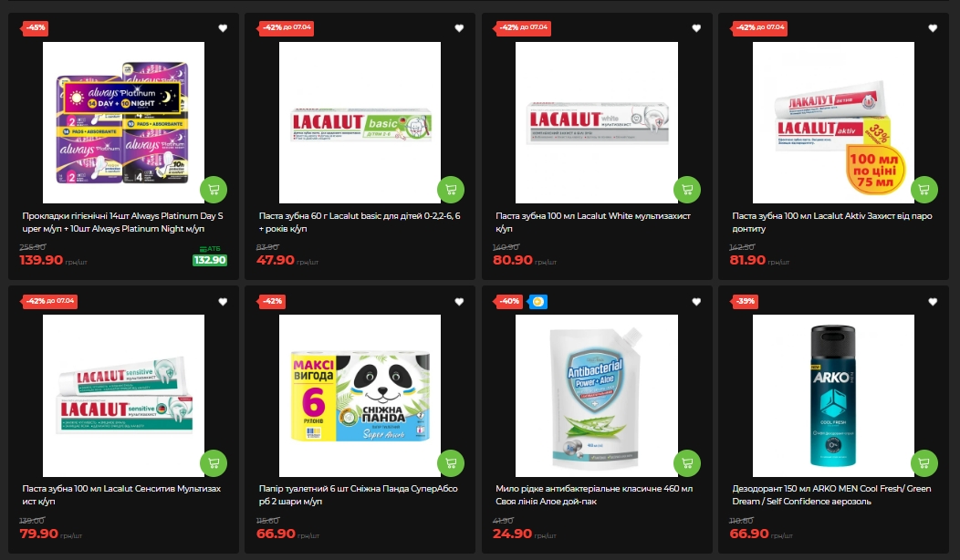Image resolution: width=960 pixels, height=560 pixels.
Task: Add Lacalut Sensitive toothpaste to cart
Action: (214, 463)
